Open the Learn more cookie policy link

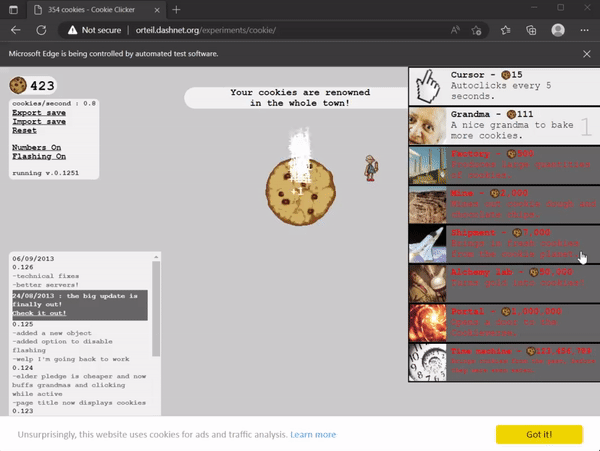[313, 435]
